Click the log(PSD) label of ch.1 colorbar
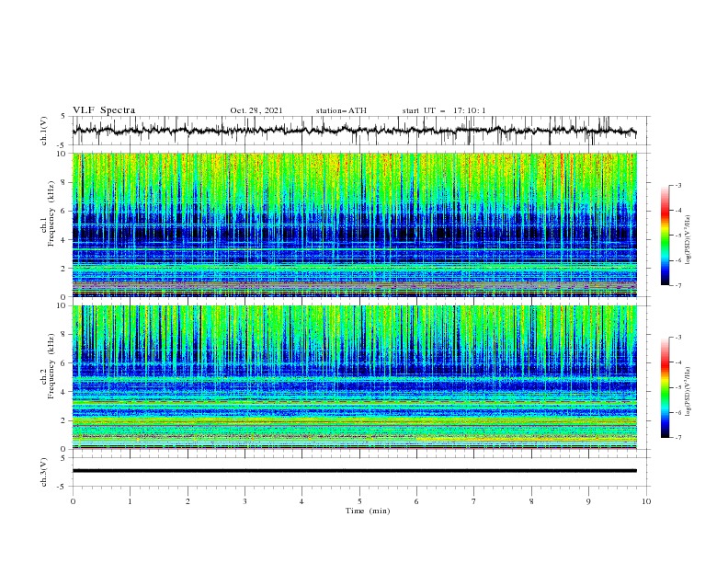Screen dimensions: 728x563 pos(688,240)
